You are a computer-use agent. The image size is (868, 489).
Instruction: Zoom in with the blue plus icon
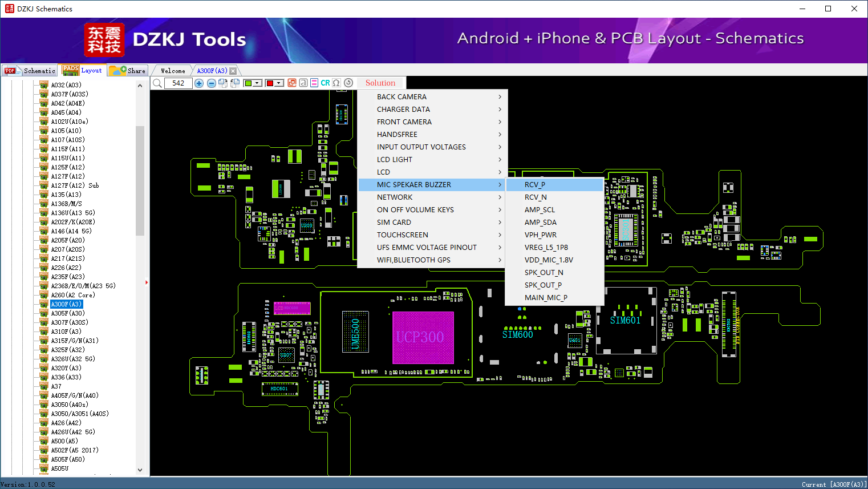point(199,83)
